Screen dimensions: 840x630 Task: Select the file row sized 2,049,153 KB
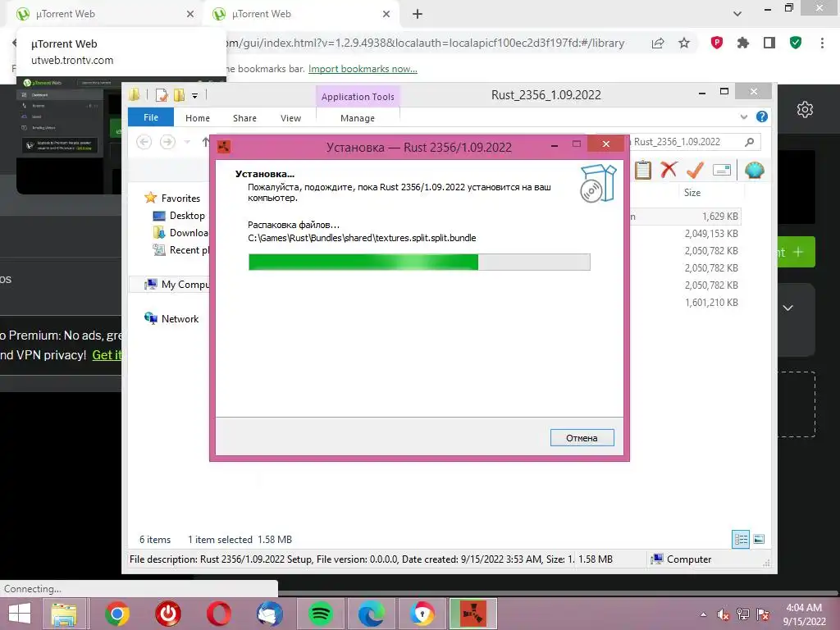tap(686, 234)
